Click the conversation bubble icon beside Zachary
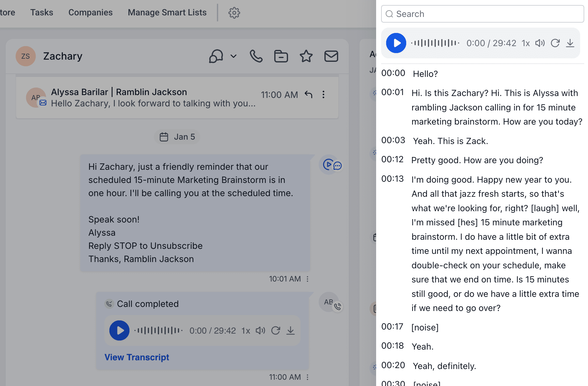588x386 pixels. tap(216, 56)
